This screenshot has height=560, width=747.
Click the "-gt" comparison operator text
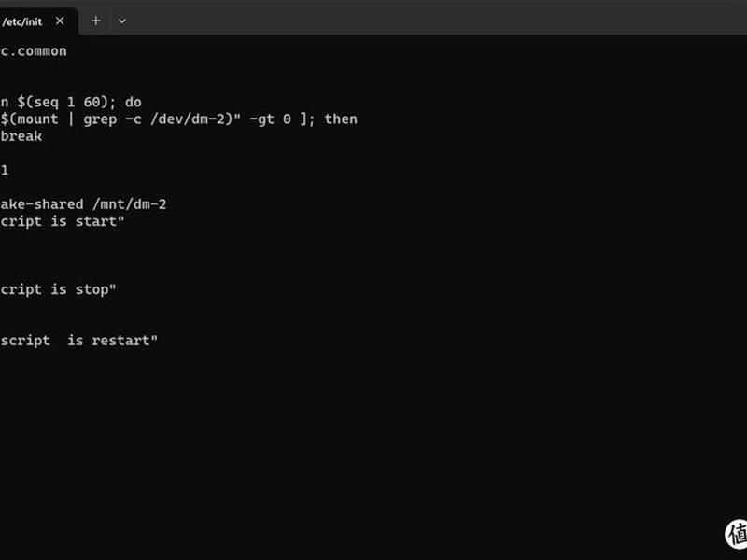[261, 119]
